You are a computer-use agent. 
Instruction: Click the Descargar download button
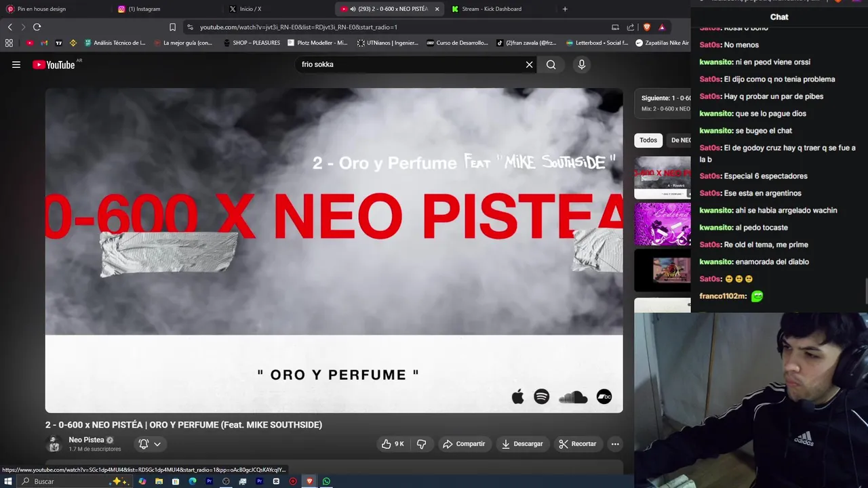(522, 444)
